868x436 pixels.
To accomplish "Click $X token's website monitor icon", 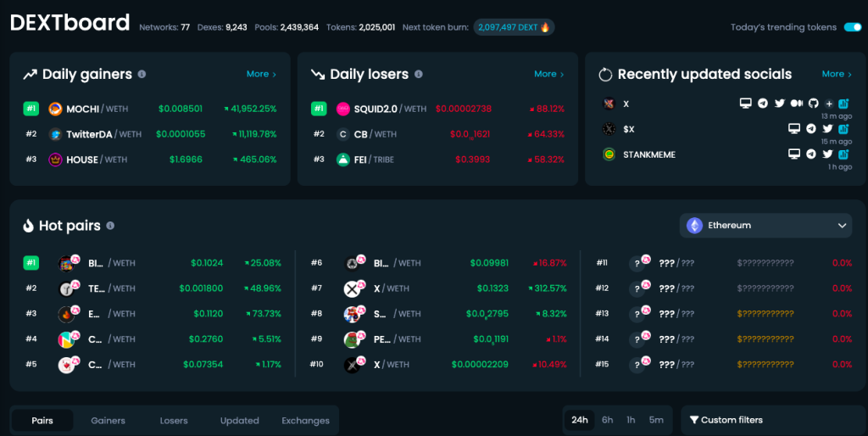I will [x=794, y=129].
